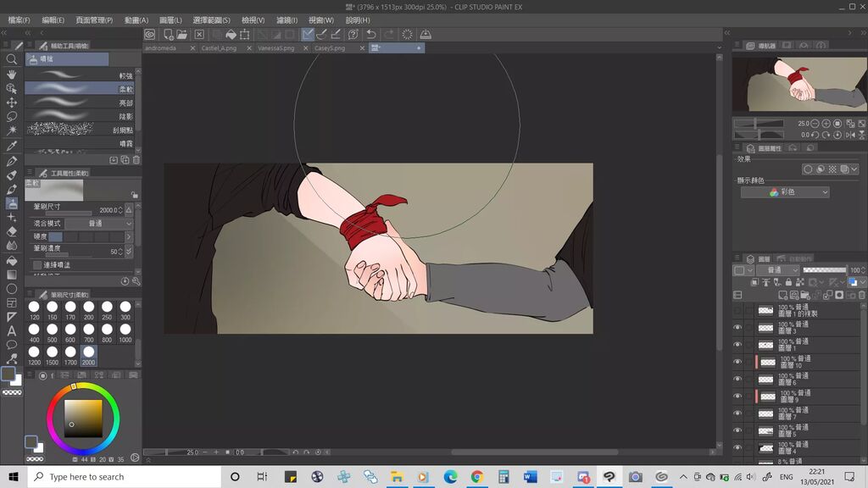Select the Pen tool
This screenshot has height=488, width=868.
(x=11, y=161)
